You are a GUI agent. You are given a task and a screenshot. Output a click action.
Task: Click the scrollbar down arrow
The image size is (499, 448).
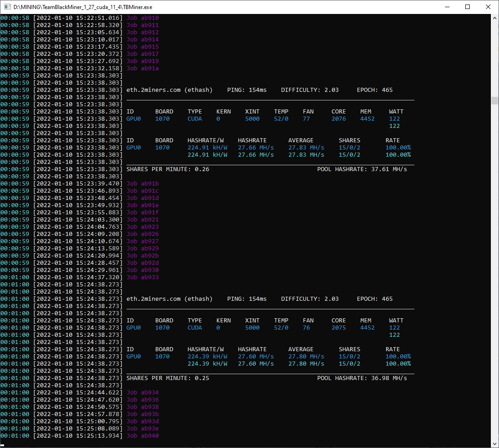[x=495, y=443]
